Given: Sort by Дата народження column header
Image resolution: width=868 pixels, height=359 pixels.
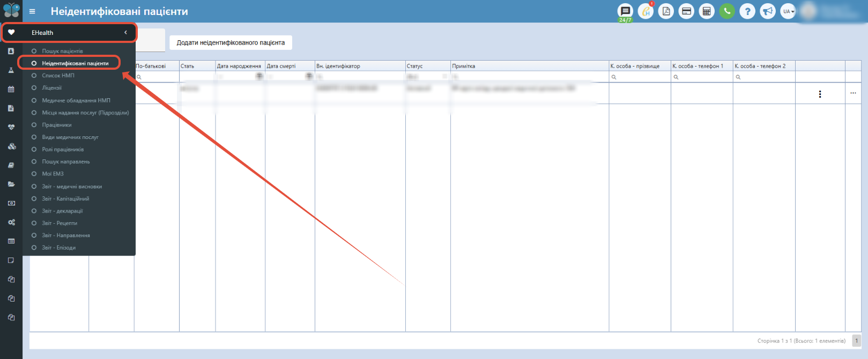Looking at the screenshot, I should pos(240,66).
